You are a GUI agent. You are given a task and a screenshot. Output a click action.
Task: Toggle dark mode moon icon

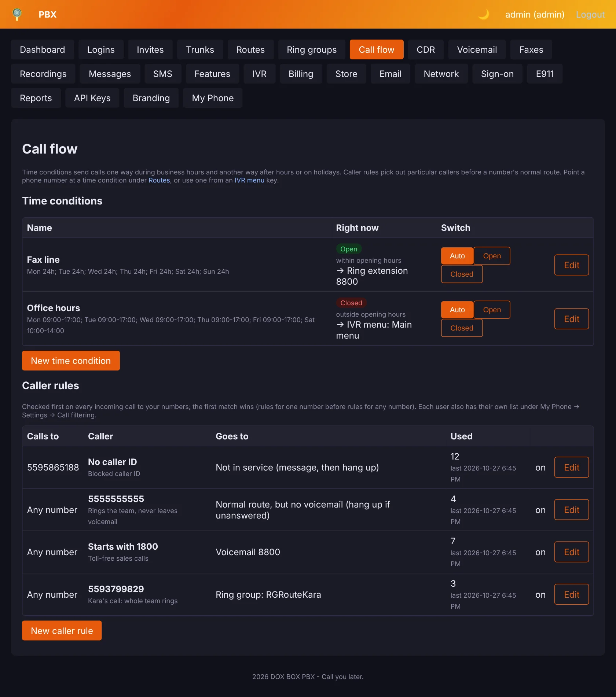click(484, 14)
